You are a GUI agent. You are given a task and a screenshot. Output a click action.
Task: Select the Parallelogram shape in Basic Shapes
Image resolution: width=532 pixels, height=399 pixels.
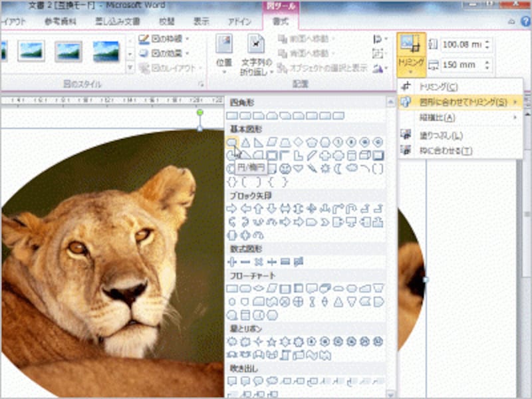[272, 142]
